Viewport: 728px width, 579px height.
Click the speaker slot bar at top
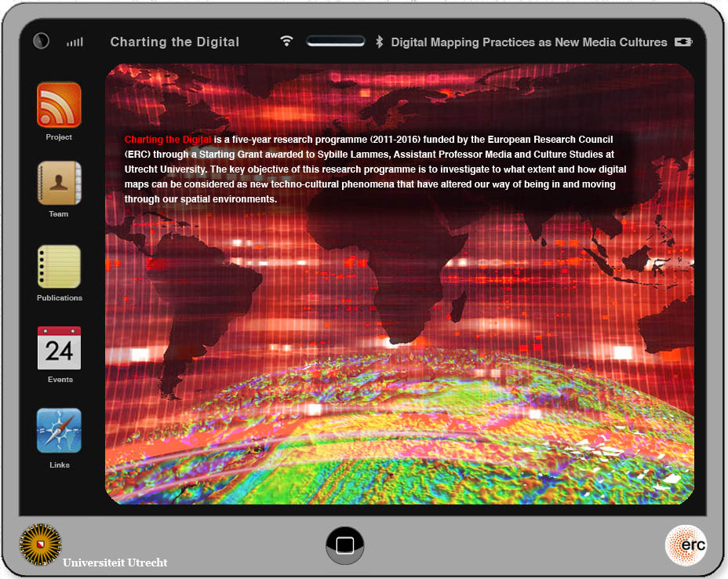pyautogui.click(x=336, y=42)
